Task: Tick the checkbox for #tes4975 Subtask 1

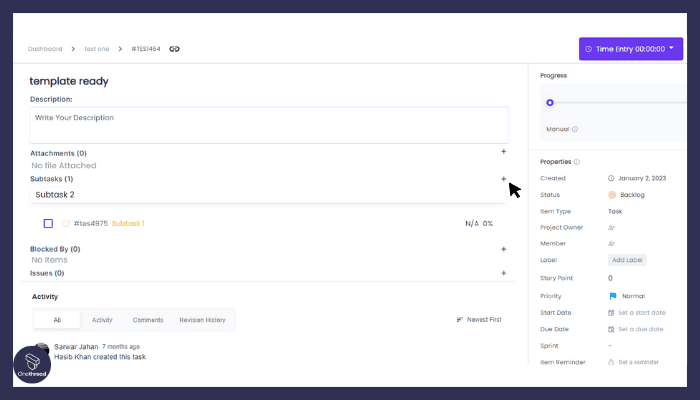Action: pos(48,223)
